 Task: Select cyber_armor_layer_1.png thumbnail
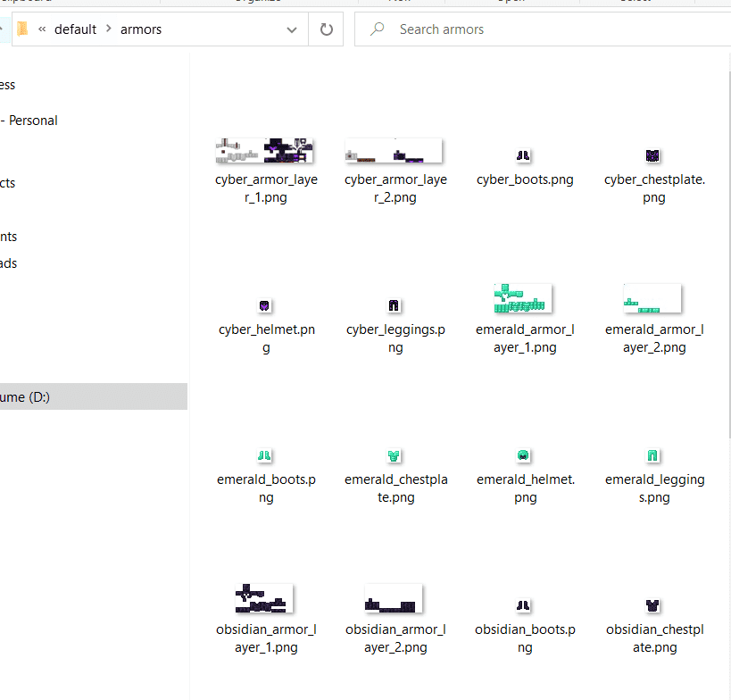pyautogui.click(x=264, y=150)
